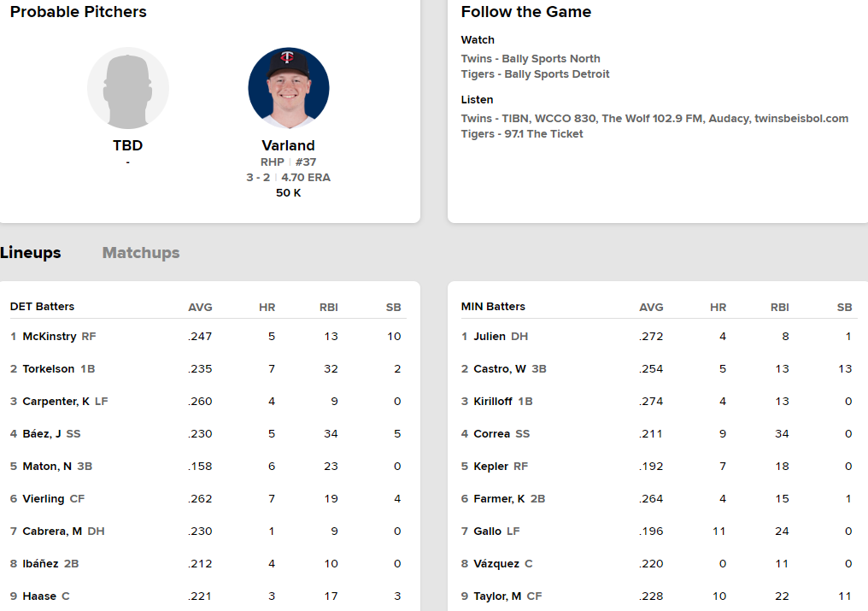868x611 pixels.
Task: Select the Lineups tab
Action: pos(31,253)
